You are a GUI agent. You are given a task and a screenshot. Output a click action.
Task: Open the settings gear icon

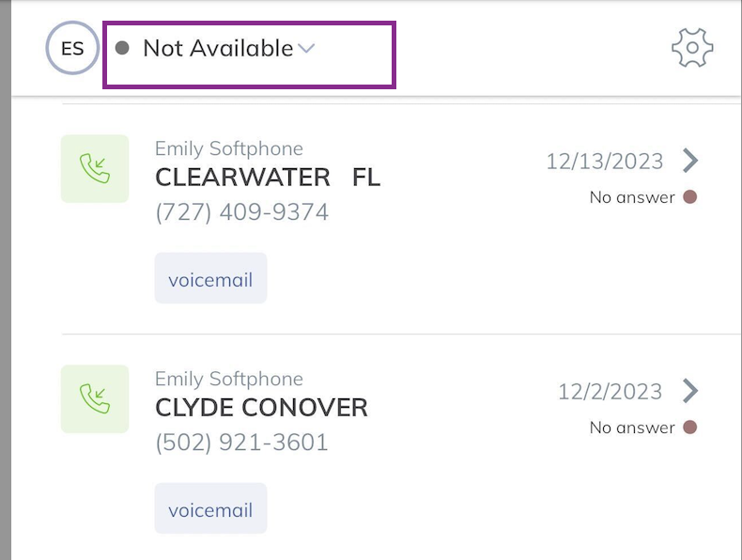pyautogui.click(x=692, y=47)
